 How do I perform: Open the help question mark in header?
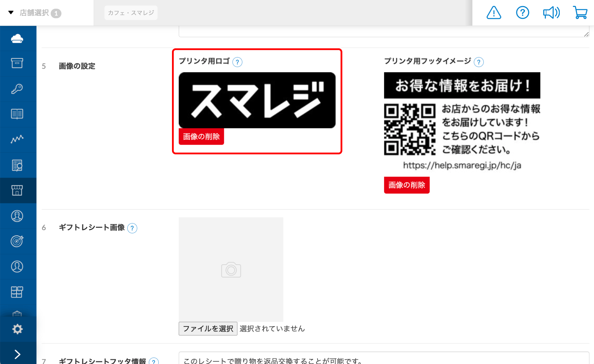click(x=522, y=13)
